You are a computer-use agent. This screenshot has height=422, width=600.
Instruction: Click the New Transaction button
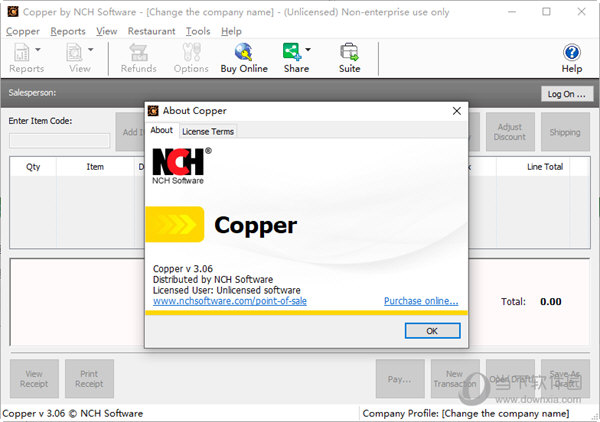pyautogui.click(x=455, y=379)
